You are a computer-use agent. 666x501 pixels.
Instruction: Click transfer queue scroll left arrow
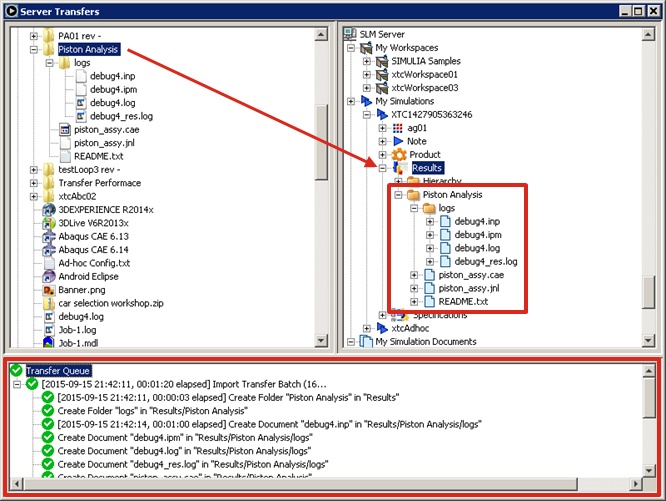[x=17, y=484]
